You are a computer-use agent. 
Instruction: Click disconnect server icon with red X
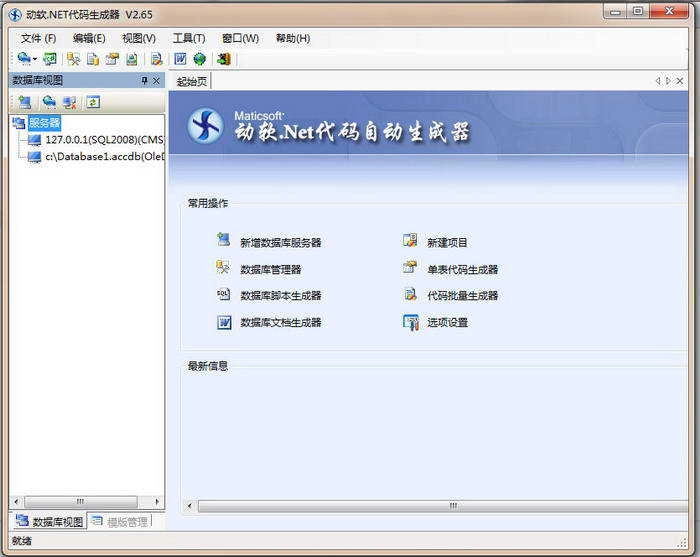point(70,103)
